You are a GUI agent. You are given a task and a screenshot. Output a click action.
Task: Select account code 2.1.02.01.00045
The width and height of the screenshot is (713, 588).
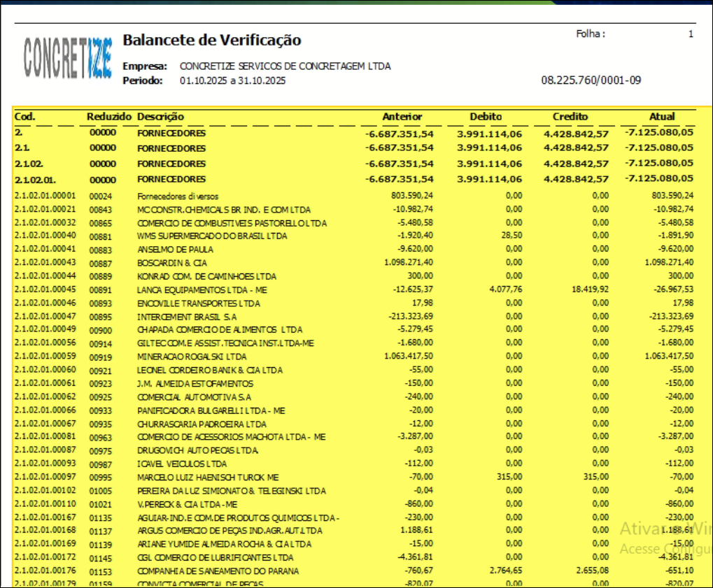tap(45, 289)
